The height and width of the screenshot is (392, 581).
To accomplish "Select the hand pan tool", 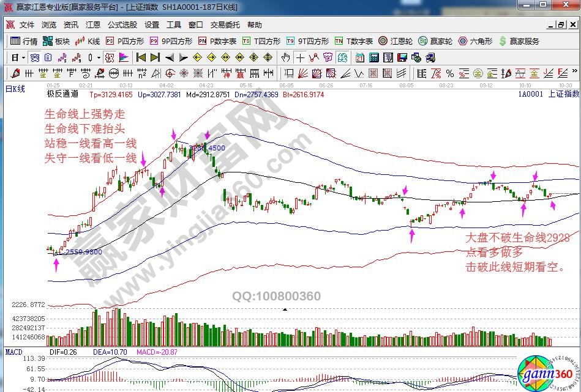I will [285, 57].
